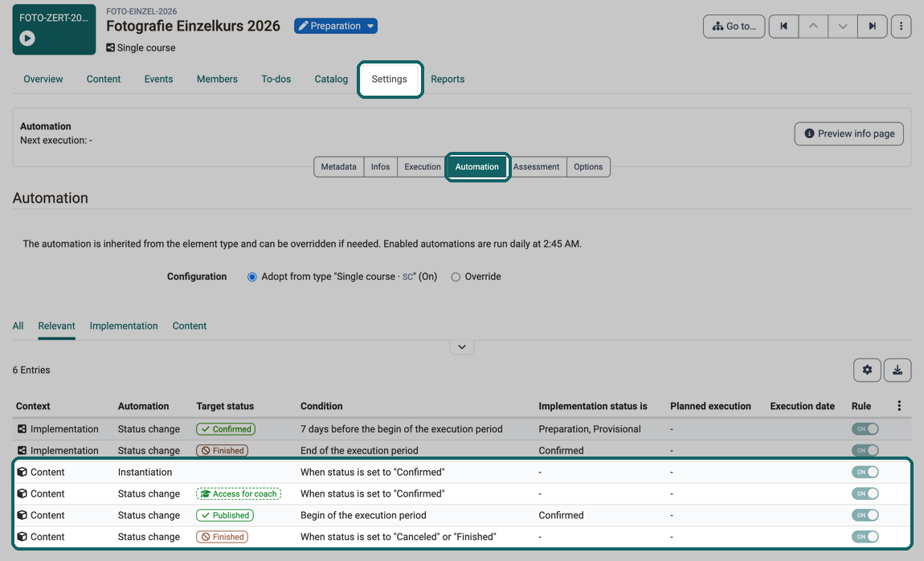924x561 pixels.
Task: Expand the filter chevron below the tabs
Action: click(462, 347)
